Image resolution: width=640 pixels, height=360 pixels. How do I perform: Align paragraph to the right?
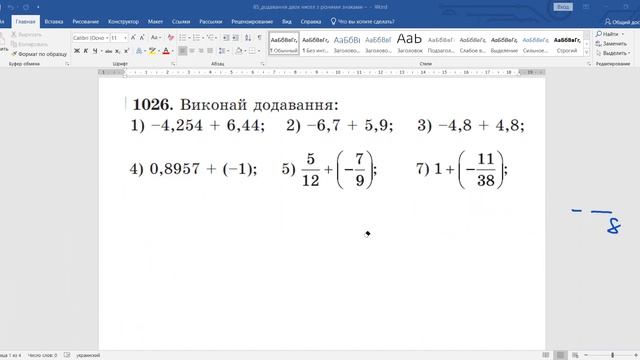pyautogui.click(x=201, y=51)
